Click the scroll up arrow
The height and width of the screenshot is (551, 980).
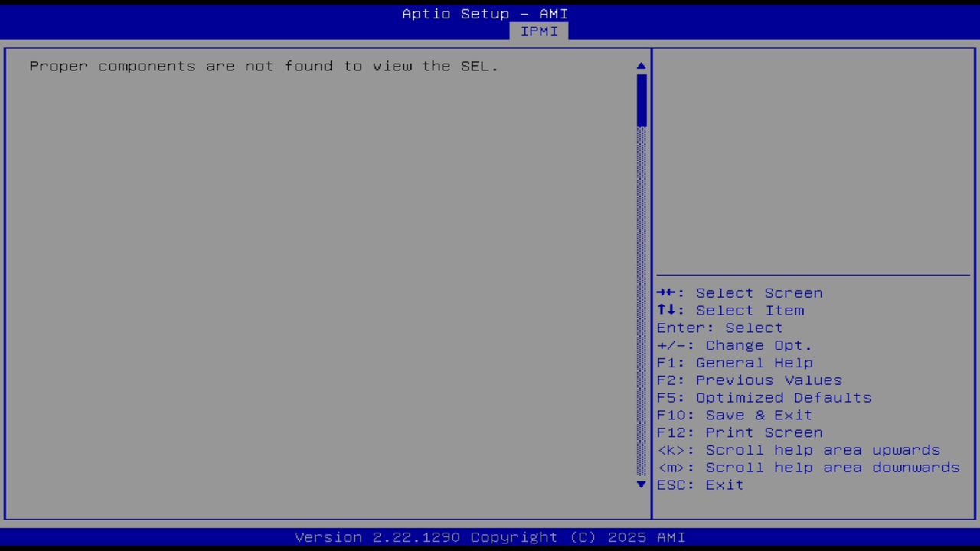point(641,66)
